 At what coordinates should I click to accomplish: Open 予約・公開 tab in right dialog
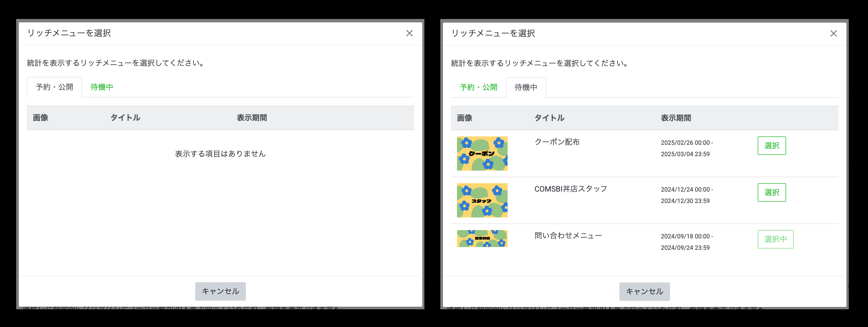478,87
